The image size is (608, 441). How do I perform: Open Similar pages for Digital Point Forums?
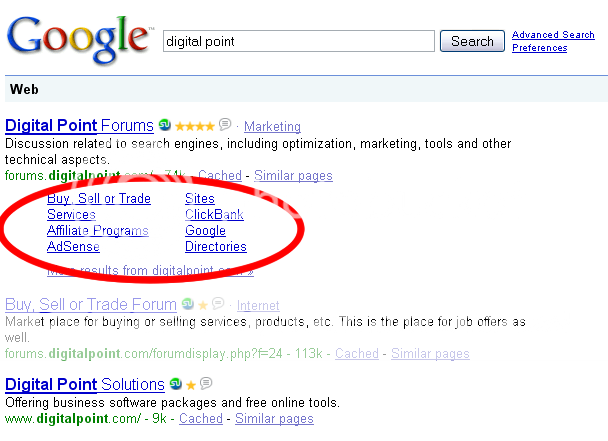[x=294, y=176]
